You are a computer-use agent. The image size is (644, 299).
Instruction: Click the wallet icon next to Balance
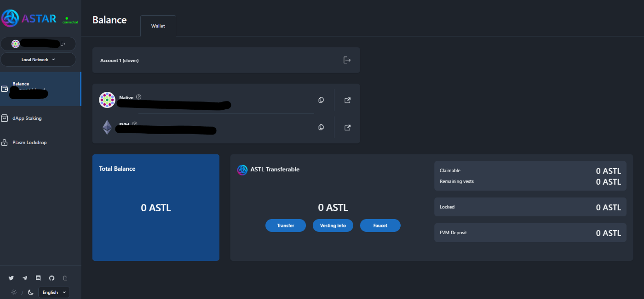(5, 89)
